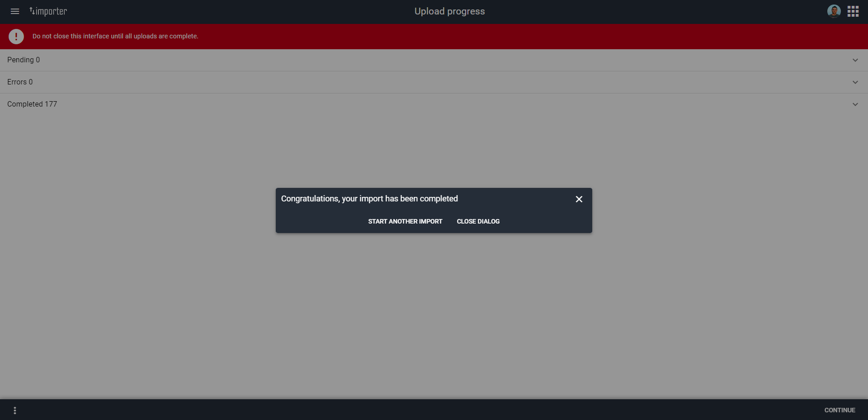Click the CONTINUE button
The width and height of the screenshot is (868, 420).
coord(840,410)
